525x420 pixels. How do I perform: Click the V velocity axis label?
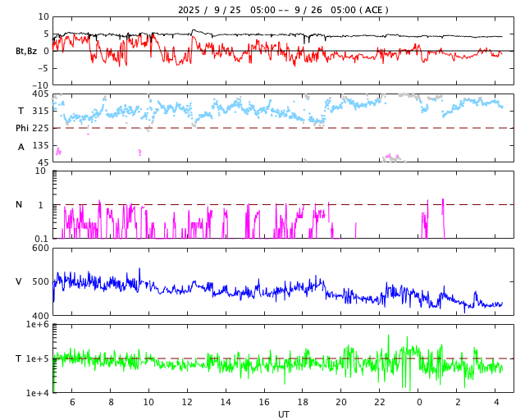tap(19, 282)
